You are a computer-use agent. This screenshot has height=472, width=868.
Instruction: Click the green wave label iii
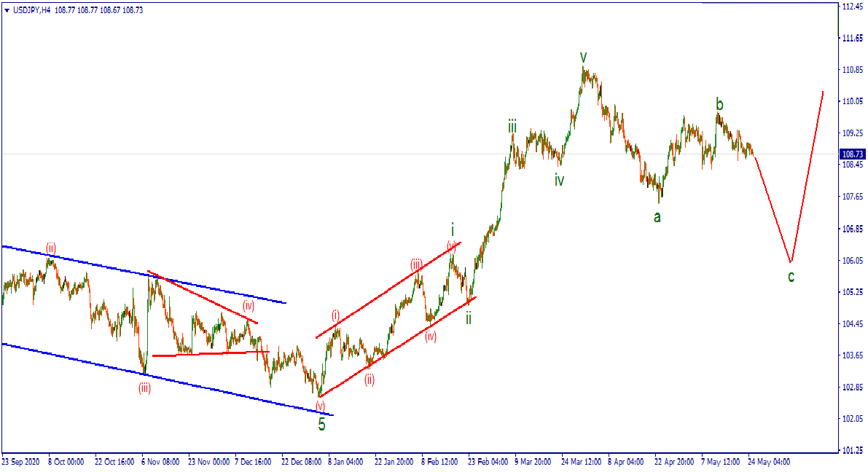512,127
